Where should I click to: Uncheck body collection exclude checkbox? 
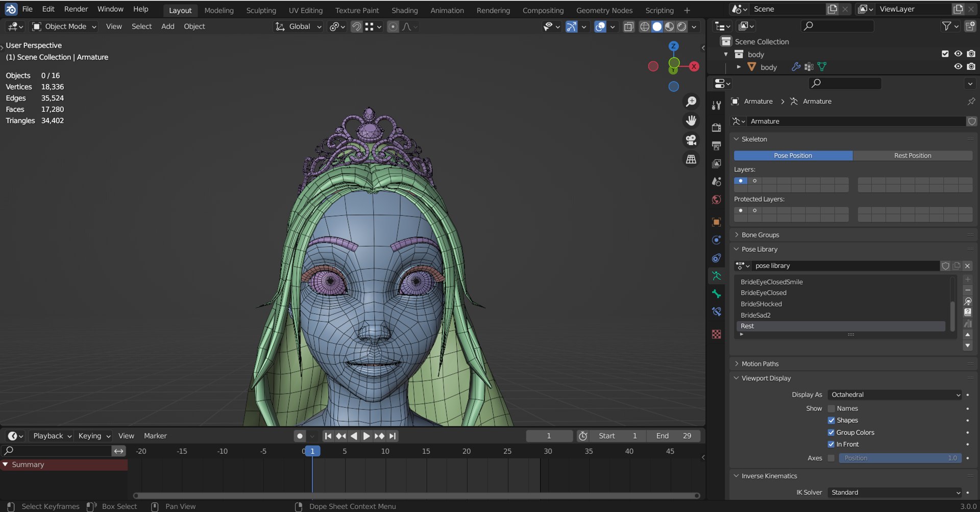pos(945,54)
